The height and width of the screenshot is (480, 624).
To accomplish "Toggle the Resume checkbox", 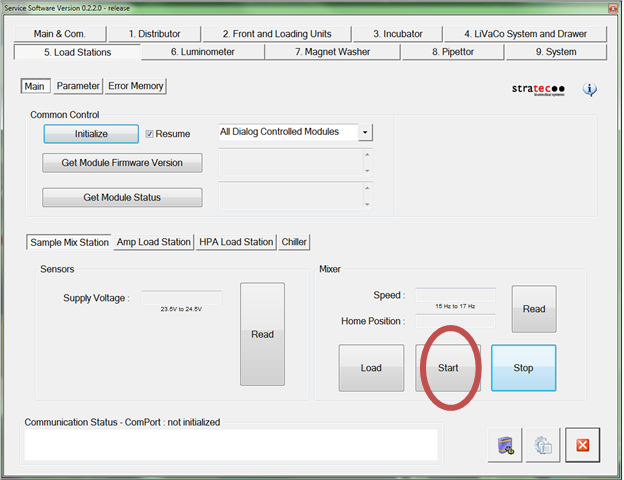I will [x=151, y=133].
